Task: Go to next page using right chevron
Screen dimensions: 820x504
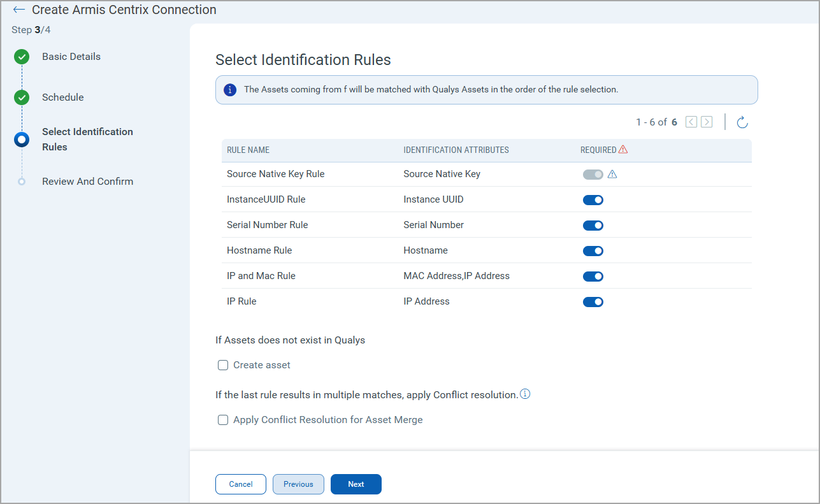Action: click(x=707, y=122)
